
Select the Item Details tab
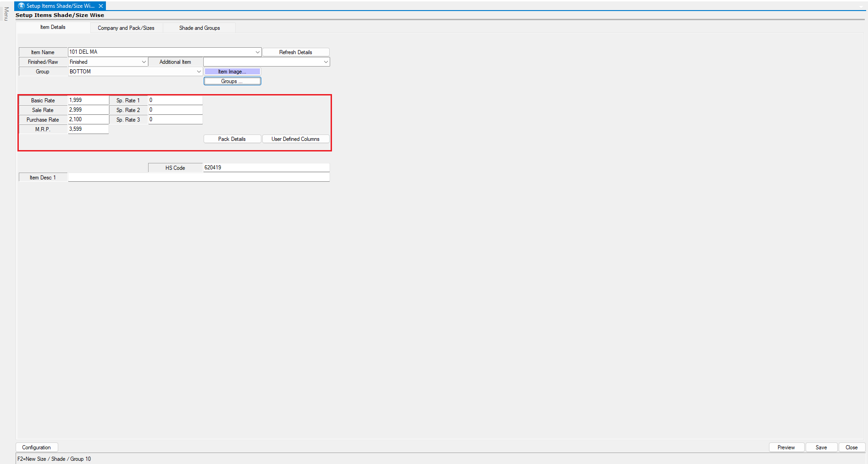pyautogui.click(x=53, y=28)
